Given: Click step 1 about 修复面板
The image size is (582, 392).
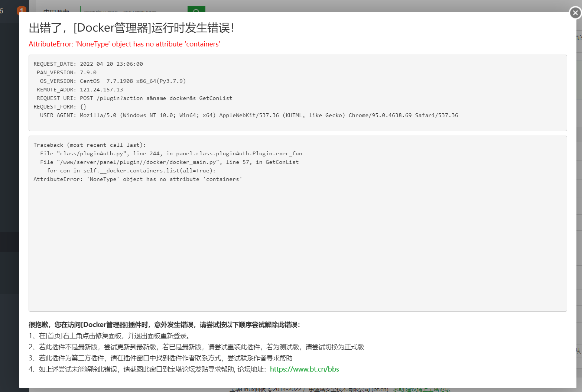Looking at the screenshot, I should (x=110, y=336).
